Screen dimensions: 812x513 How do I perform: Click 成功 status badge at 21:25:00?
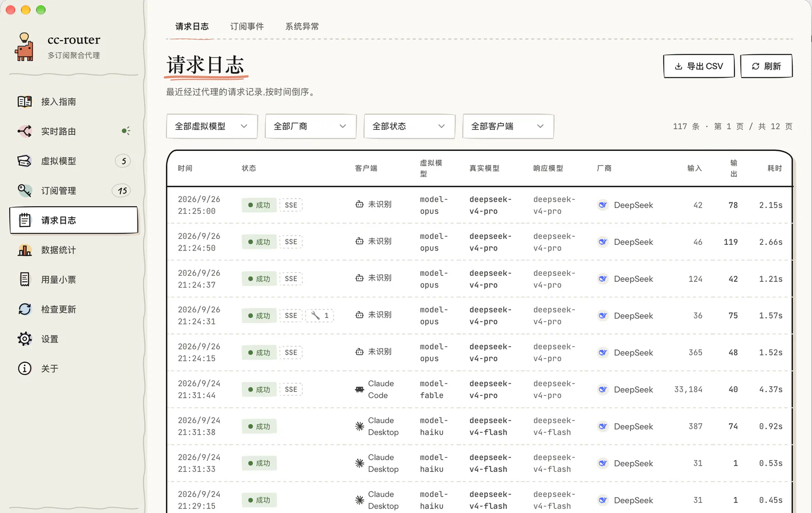259,205
